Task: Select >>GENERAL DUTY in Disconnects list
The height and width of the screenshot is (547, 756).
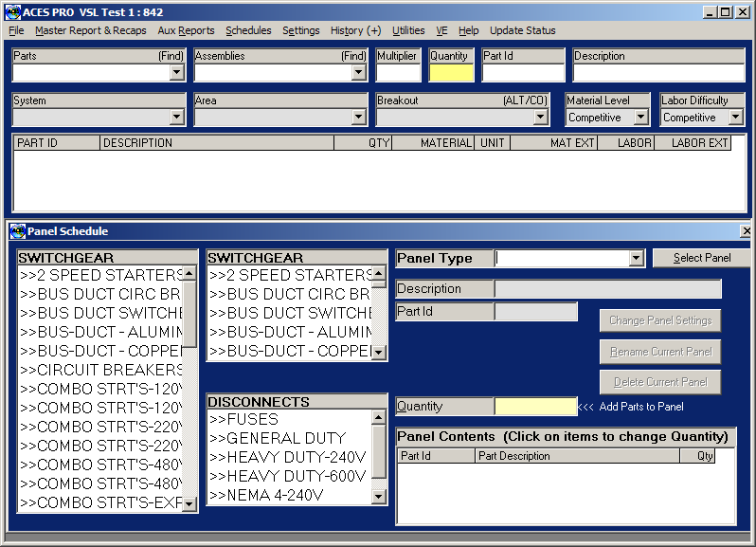Action: (x=290, y=438)
